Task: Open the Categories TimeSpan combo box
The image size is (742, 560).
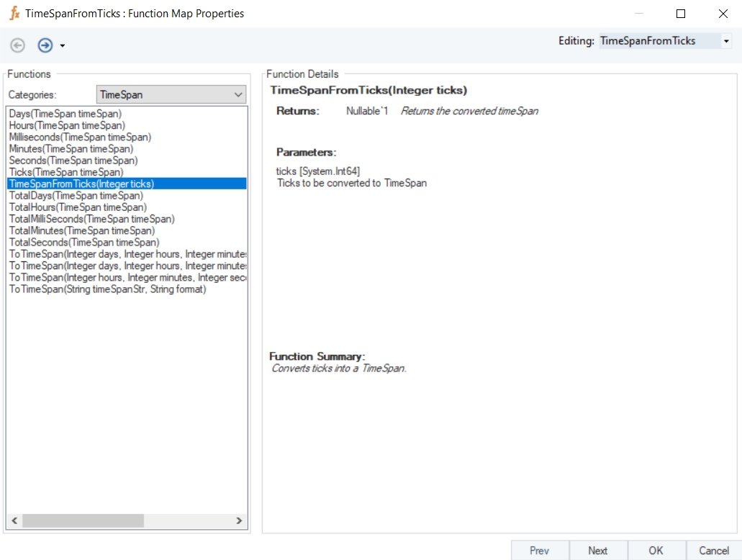Action: click(171, 95)
